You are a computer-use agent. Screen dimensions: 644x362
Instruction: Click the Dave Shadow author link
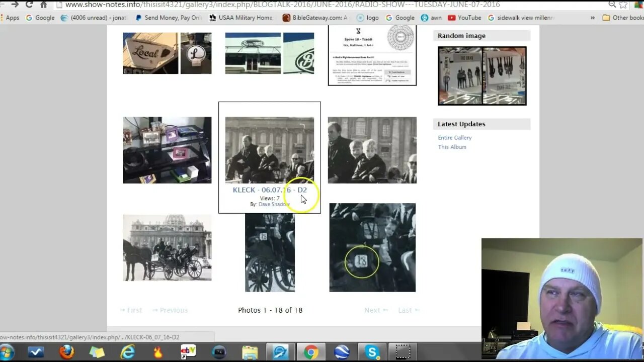point(274,205)
